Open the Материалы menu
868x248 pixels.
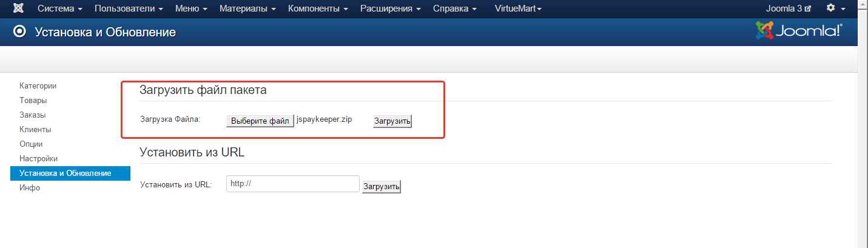(x=247, y=9)
